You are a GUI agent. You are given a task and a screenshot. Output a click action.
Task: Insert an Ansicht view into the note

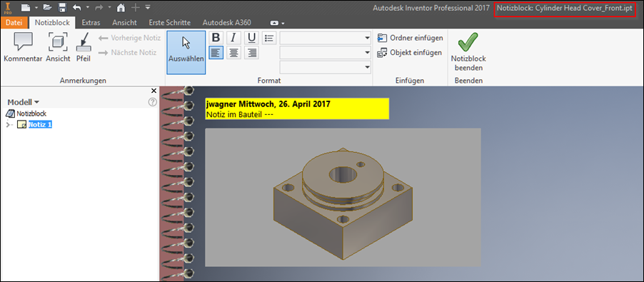[x=58, y=47]
